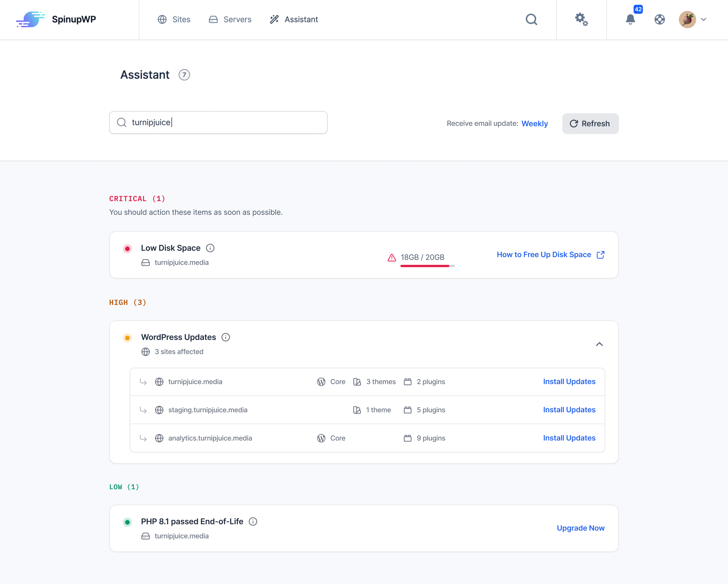Click the Refresh button
The width and height of the screenshot is (728, 584).
point(590,123)
